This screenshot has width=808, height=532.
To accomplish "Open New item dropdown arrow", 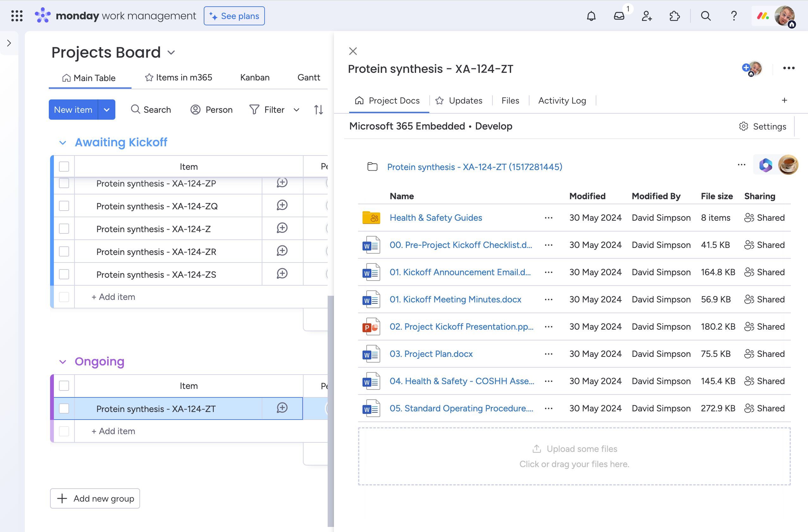I will click(106, 110).
